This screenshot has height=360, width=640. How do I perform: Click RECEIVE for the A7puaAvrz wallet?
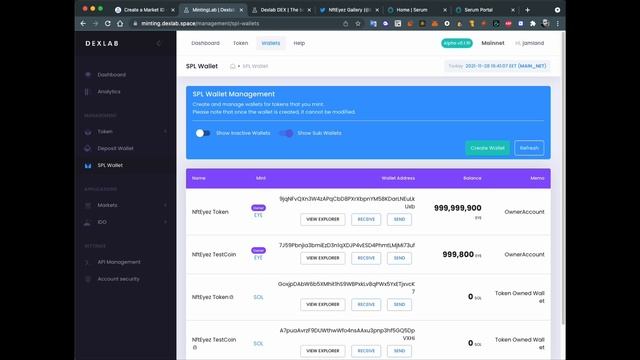tap(366, 351)
